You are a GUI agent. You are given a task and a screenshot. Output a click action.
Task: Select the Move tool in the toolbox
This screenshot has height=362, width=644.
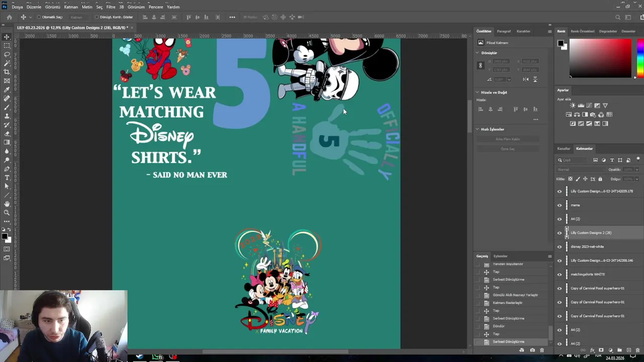coord(7,37)
